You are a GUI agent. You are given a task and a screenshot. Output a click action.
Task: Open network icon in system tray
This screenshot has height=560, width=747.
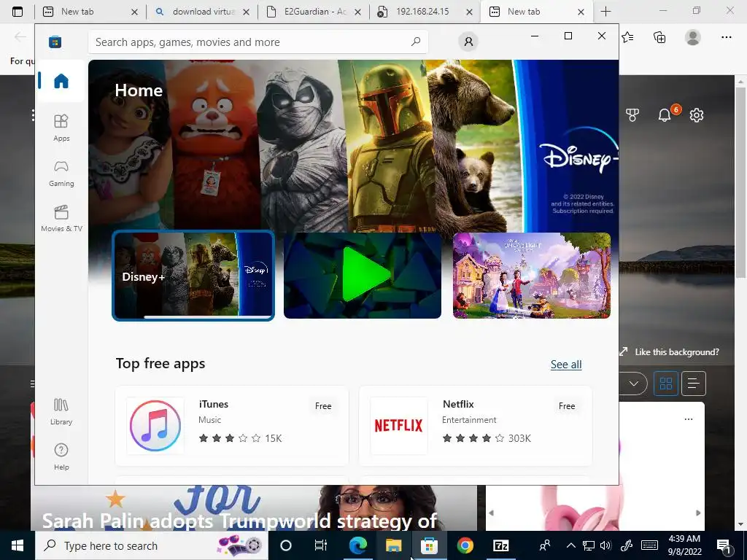pyautogui.click(x=589, y=545)
